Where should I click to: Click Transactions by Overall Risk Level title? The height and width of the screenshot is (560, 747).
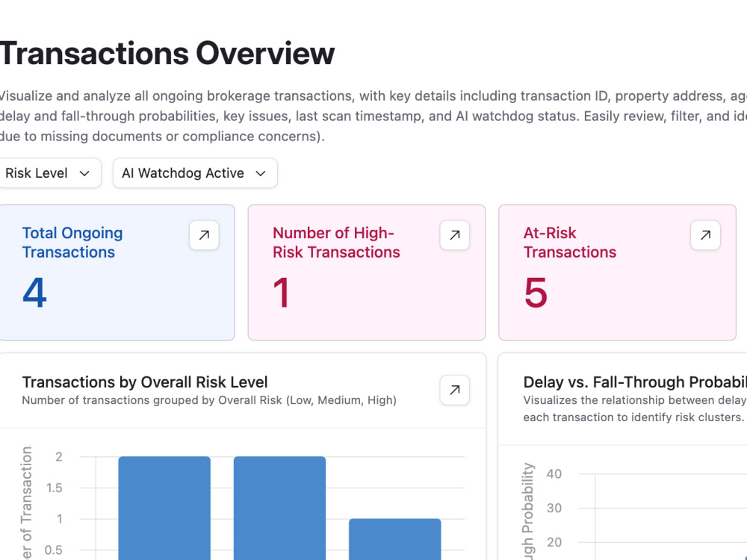[145, 382]
